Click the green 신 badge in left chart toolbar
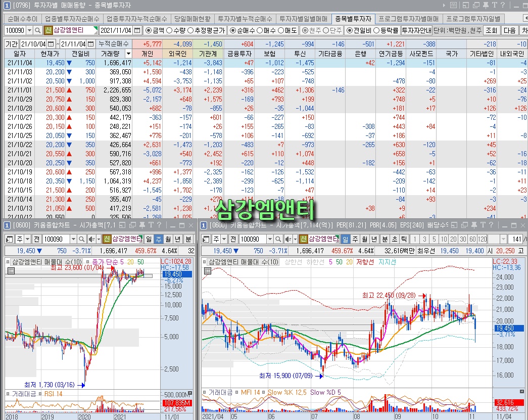The image size is (528, 420). (x=107, y=239)
